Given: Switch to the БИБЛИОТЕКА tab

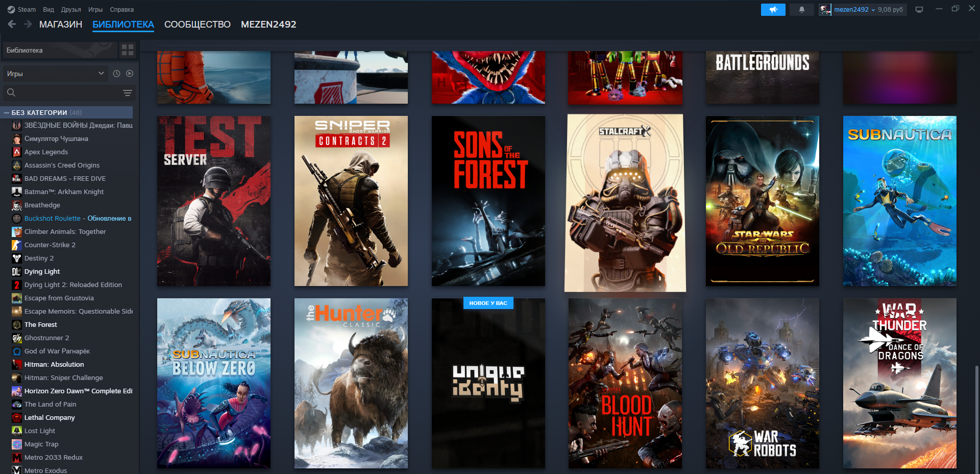Looking at the screenshot, I should [123, 25].
